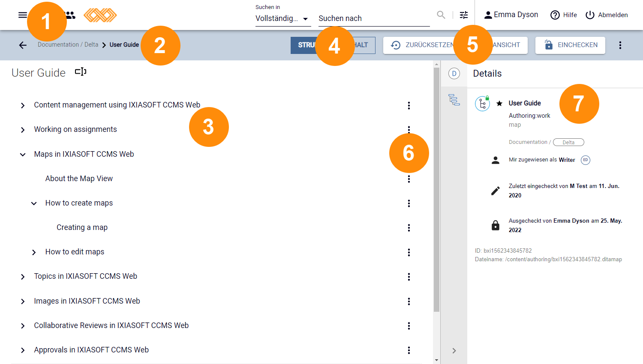Open the Suchen in dropdown
Image resolution: width=643 pixels, height=364 pixels.
pos(283,18)
